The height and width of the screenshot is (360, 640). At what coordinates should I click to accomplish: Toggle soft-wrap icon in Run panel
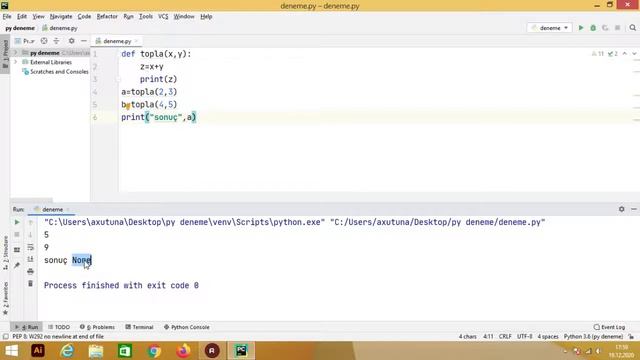pos(31,247)
